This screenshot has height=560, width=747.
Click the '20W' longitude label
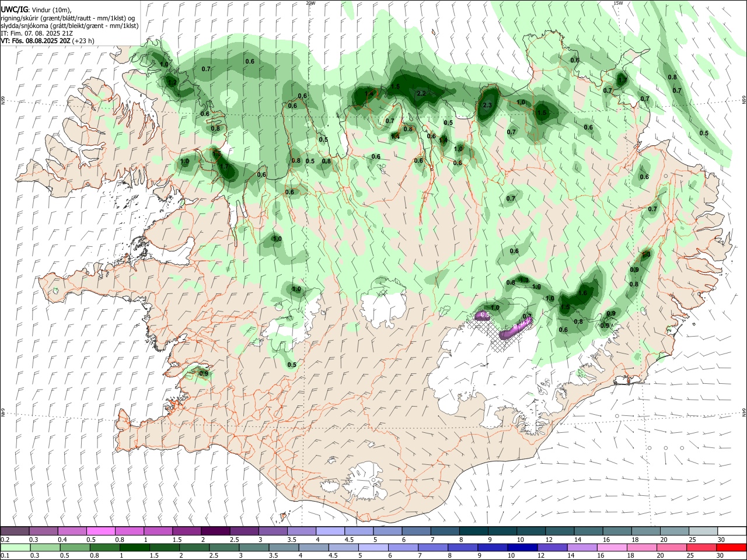tap(310, 3)
